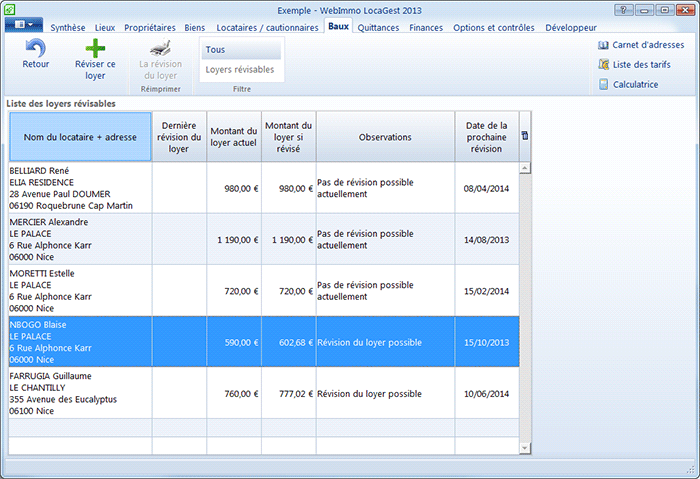
Task: Select the FARRUGIA Guillaume row
Action: tap(80, 393)
